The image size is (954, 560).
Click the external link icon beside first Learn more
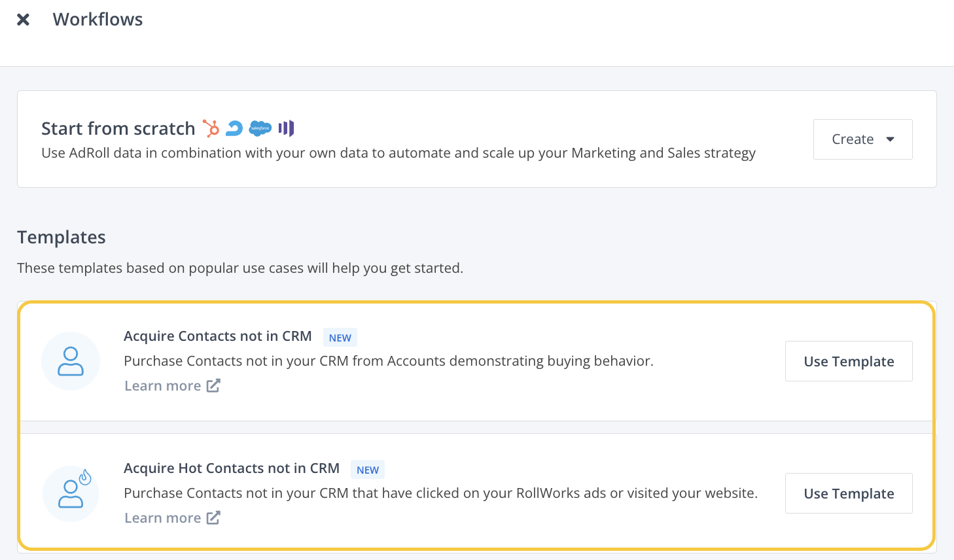pyautogui.click(x=213, y=385)
